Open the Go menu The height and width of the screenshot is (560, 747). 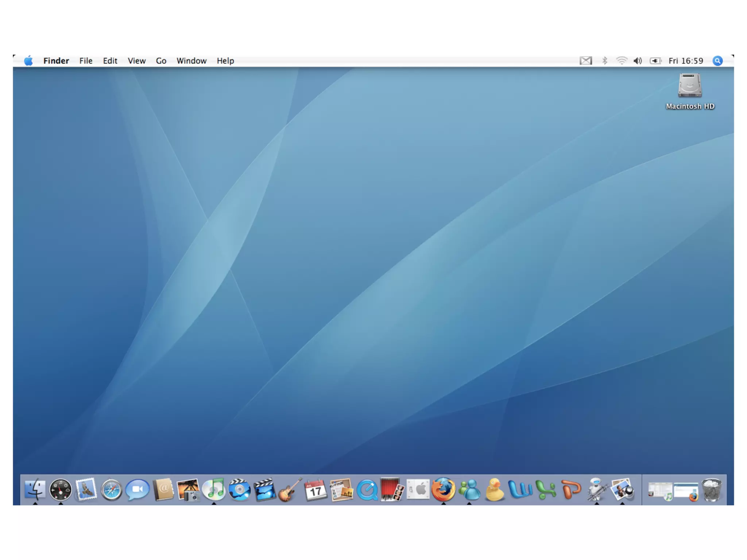pyautogui.click(x=161, y=61)
